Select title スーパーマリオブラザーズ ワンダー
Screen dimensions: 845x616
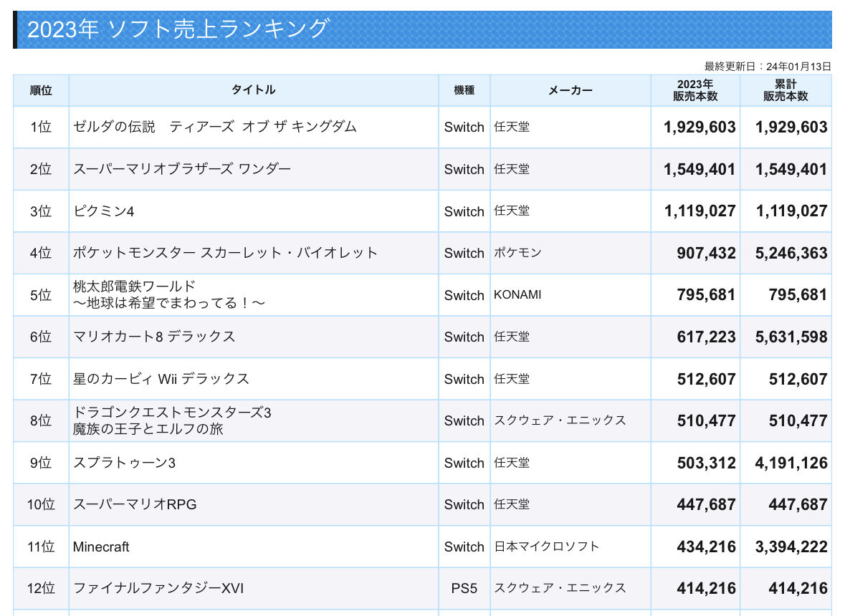coord(181,169)
